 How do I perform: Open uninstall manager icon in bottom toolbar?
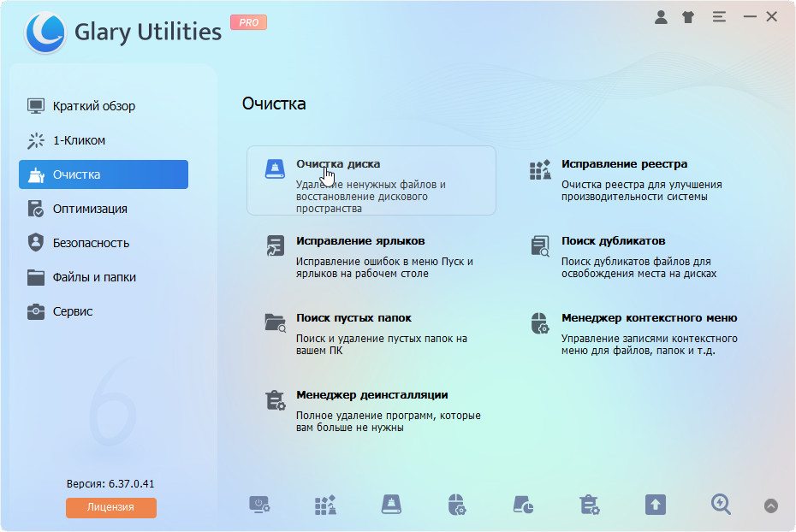[589, 505]
